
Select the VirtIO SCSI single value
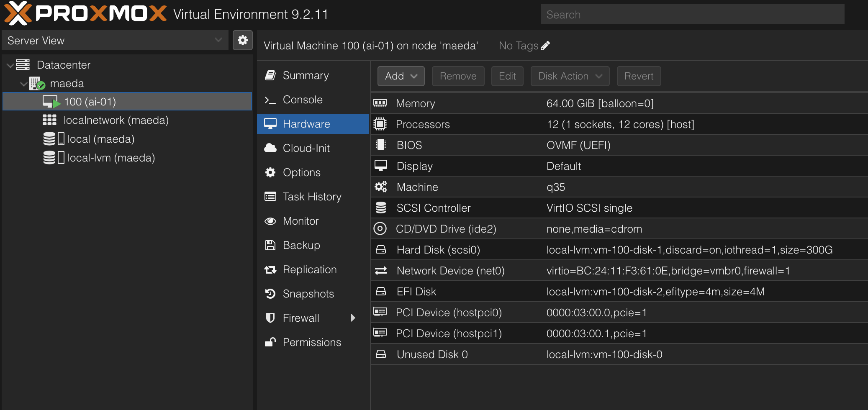(589, 208)
